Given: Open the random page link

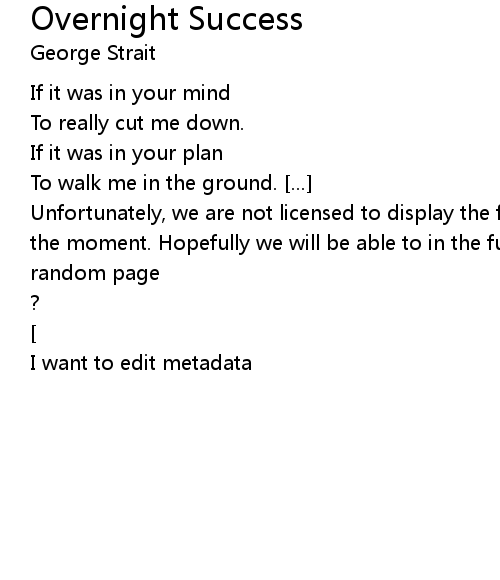Looking at the screenshot, I should click(x=95, y=274).
